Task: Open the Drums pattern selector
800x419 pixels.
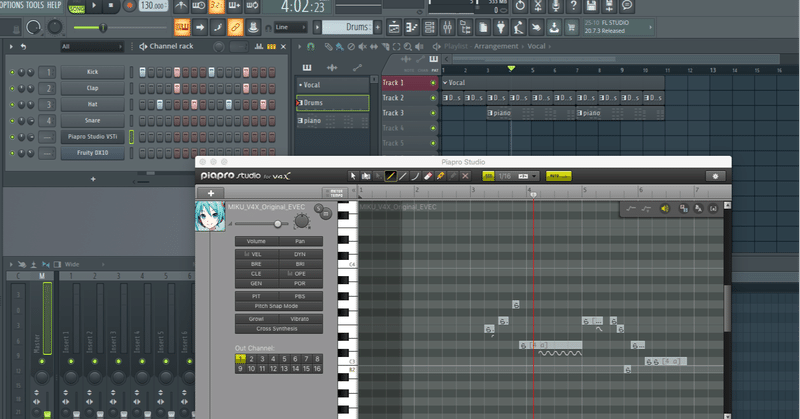Action: click(347, 27)
